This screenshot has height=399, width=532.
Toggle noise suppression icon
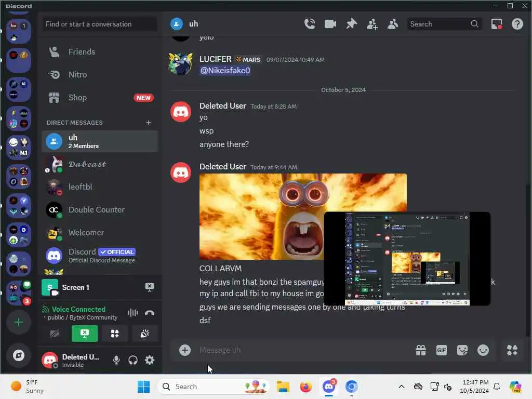point(132,313)
